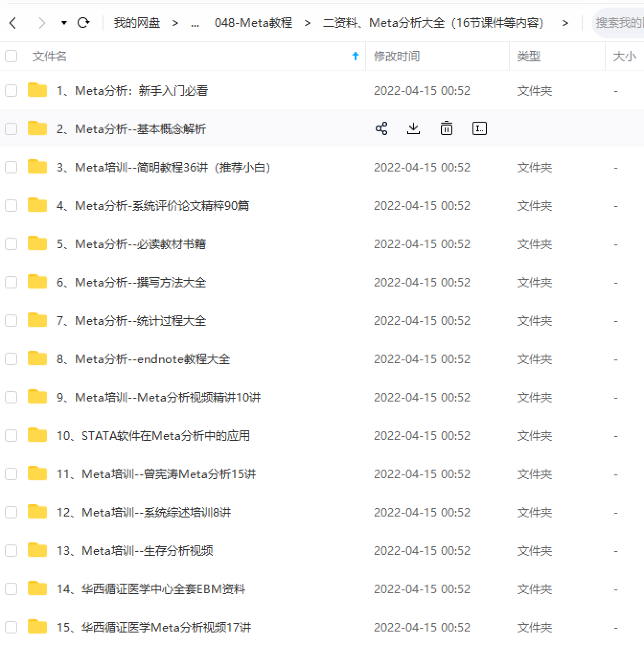Toggle the select-all checkbox in header
This screenshot has height=645, width=644.
11,56
